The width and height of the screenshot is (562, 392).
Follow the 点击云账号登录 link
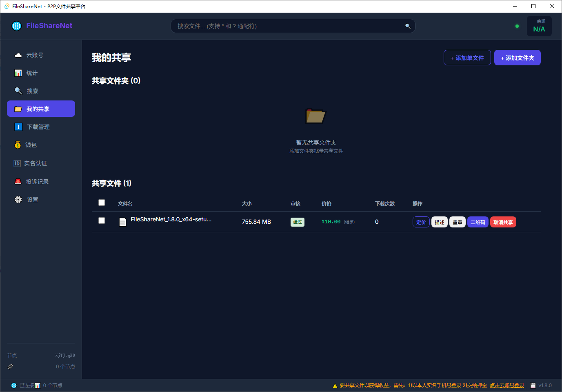(x=507, y=385)
